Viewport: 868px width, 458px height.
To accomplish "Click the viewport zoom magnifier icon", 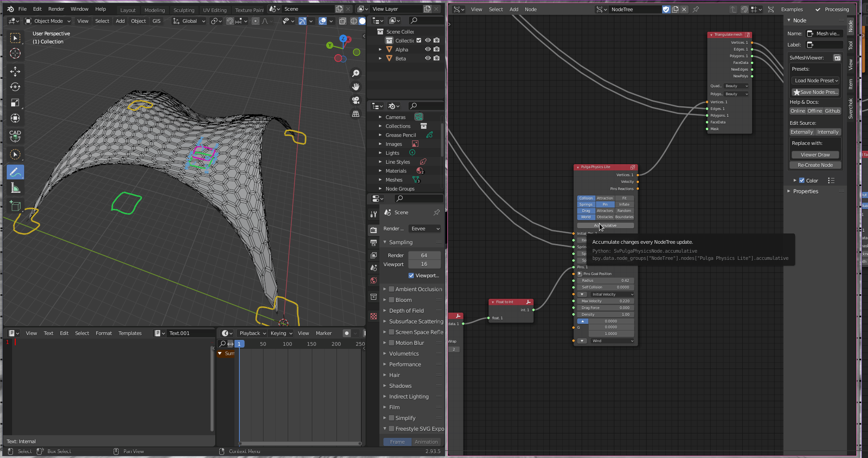I will [356, 73].
